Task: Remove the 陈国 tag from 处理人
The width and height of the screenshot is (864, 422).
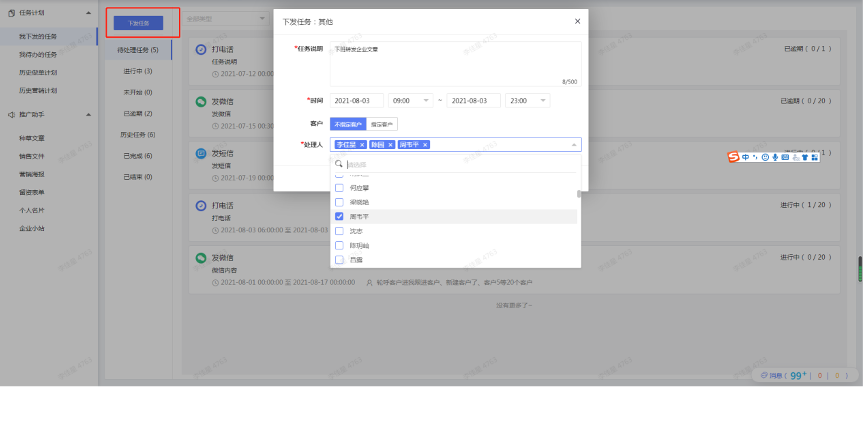Action: pos(390,145)
